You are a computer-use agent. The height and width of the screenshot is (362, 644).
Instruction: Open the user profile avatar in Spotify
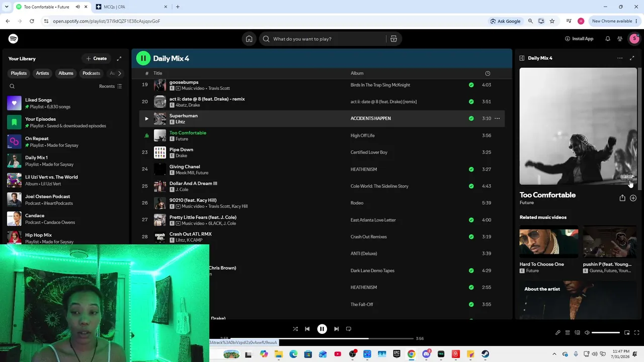pyautogui.click(x=634, y=39)
